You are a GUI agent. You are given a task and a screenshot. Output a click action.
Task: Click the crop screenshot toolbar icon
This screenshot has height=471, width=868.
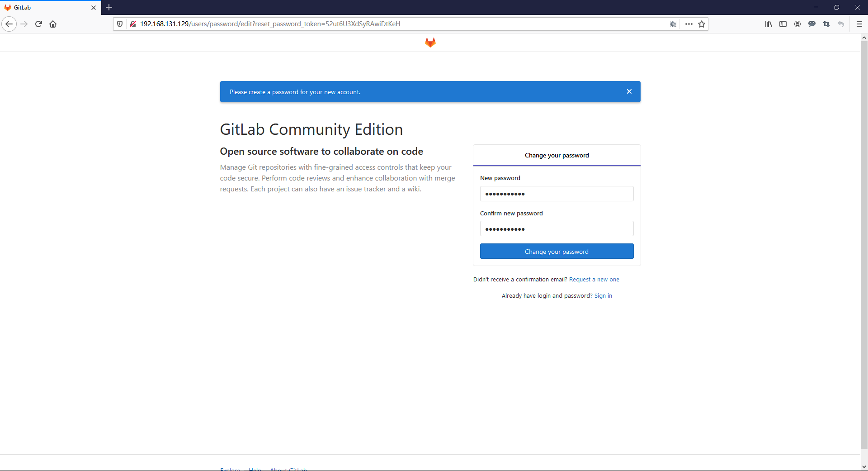(x=826, y=24)
